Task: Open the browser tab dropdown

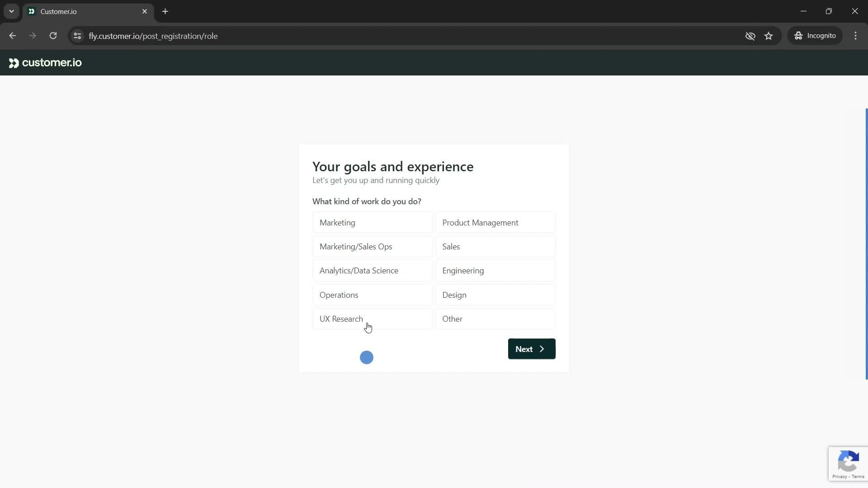Action: [x=11, y=11]
